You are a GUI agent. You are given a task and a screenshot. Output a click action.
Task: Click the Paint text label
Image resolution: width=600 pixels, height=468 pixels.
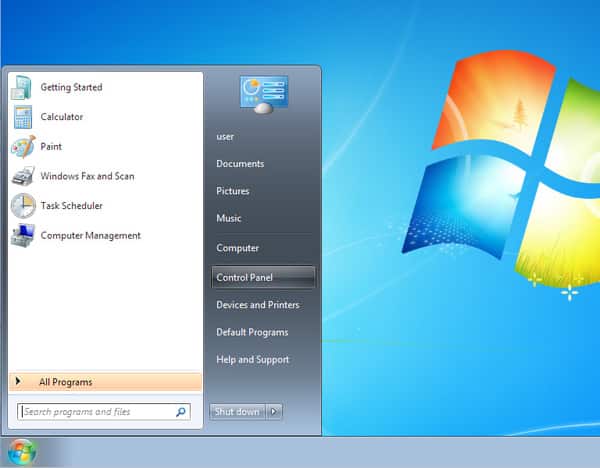tap(51, 147)
